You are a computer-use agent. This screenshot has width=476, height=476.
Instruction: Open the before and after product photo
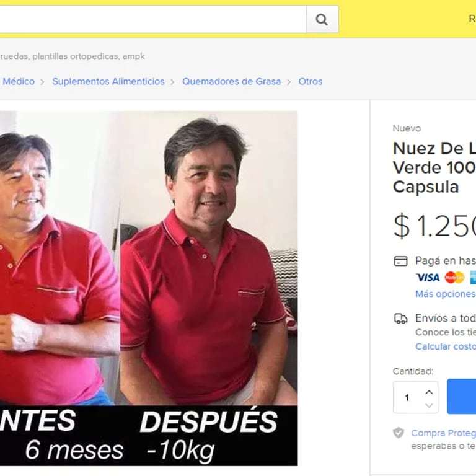149,288
